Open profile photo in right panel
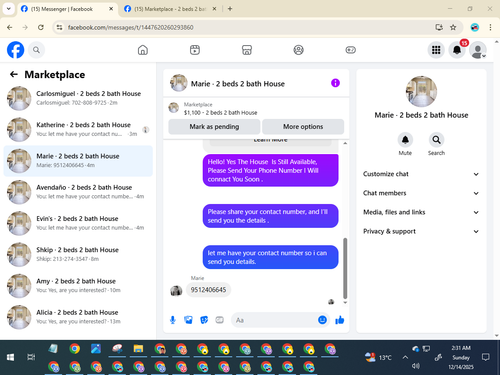The width and height of the screenshot is (500, 375). tap(421, 91)
